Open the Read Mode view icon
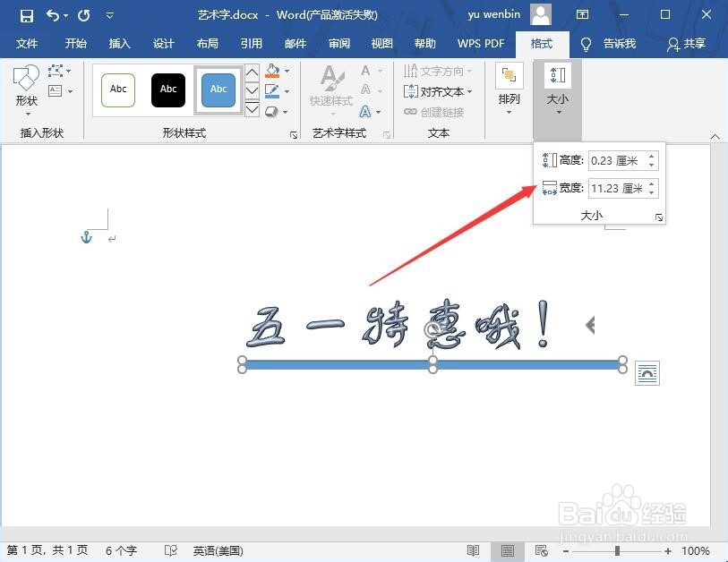 pos(474,549)
